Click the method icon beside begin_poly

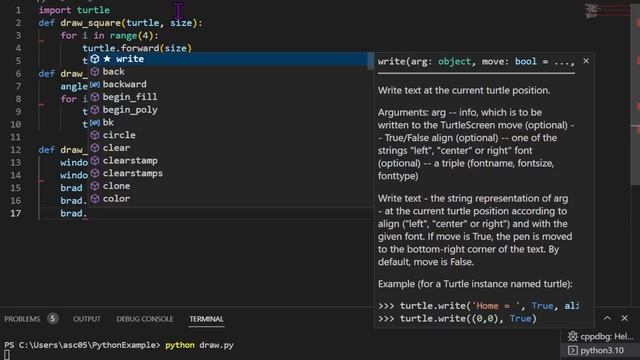coord(95,110)
